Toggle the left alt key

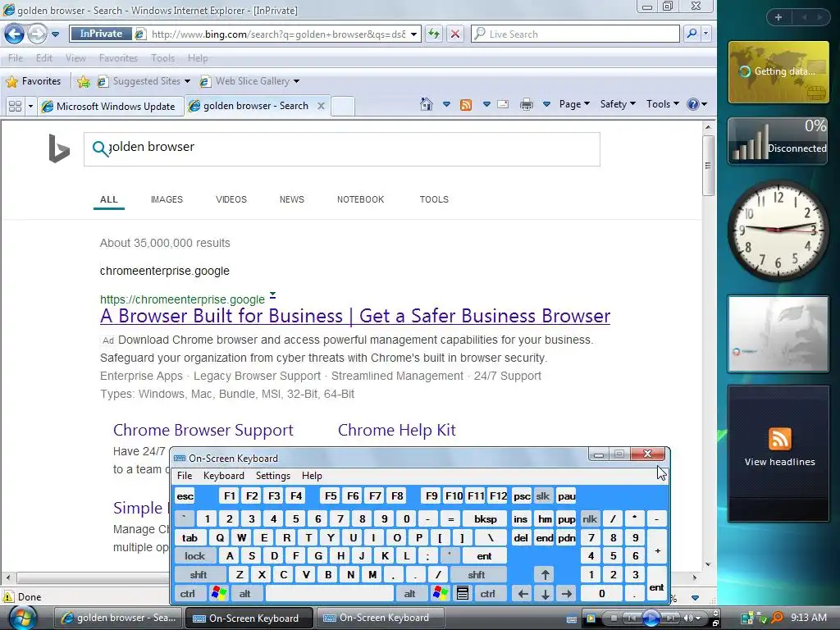[244, 593]
